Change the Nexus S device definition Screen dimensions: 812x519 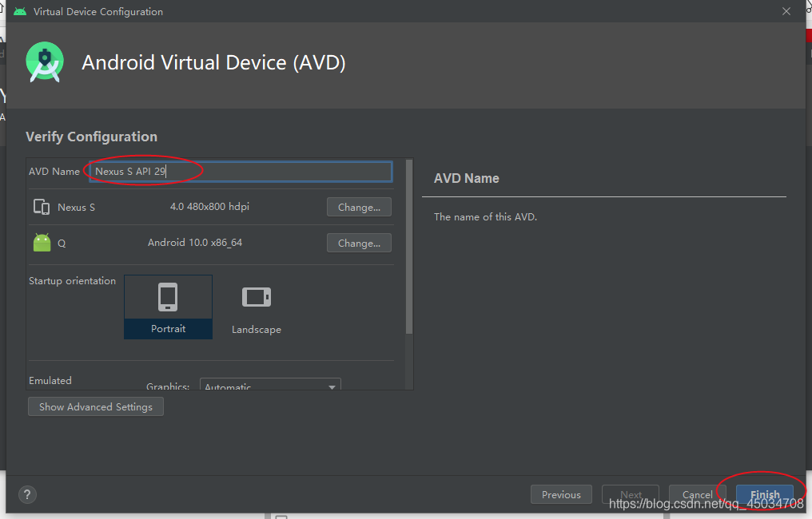click(359, 207)
